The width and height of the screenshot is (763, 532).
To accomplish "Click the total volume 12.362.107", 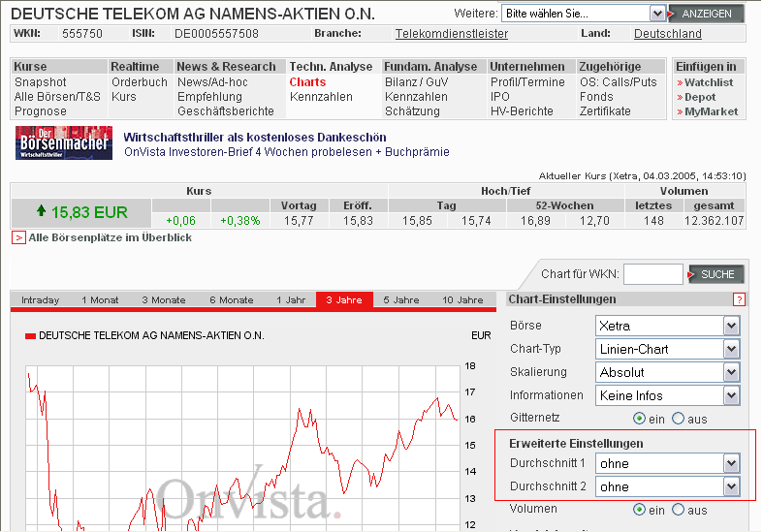I will click(714, 221).
